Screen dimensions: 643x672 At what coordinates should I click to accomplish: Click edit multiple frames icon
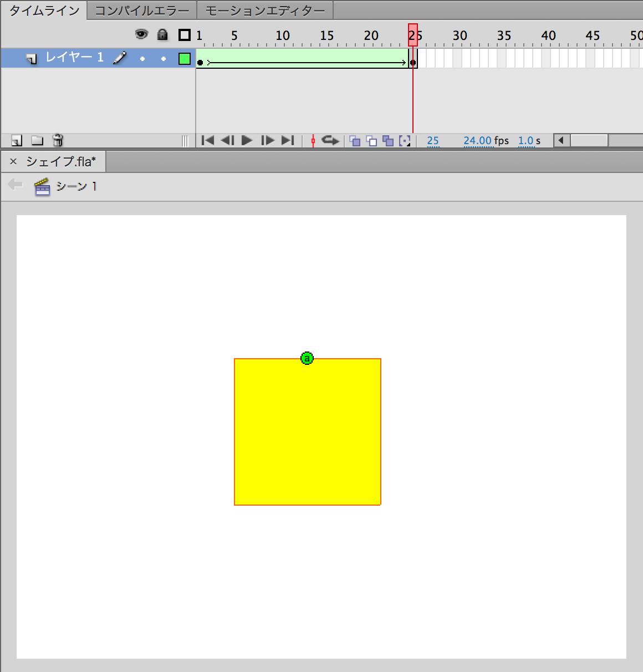click(x=388, y=141)
